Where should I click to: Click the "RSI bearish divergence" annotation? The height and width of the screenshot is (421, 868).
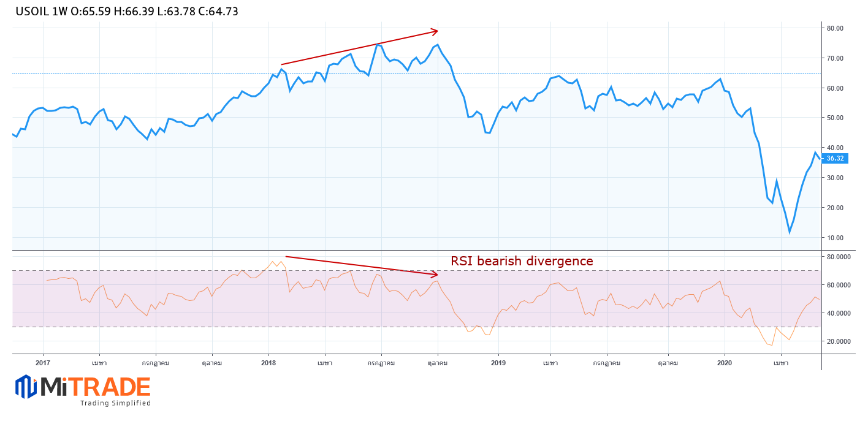click(x=522, y=261)
